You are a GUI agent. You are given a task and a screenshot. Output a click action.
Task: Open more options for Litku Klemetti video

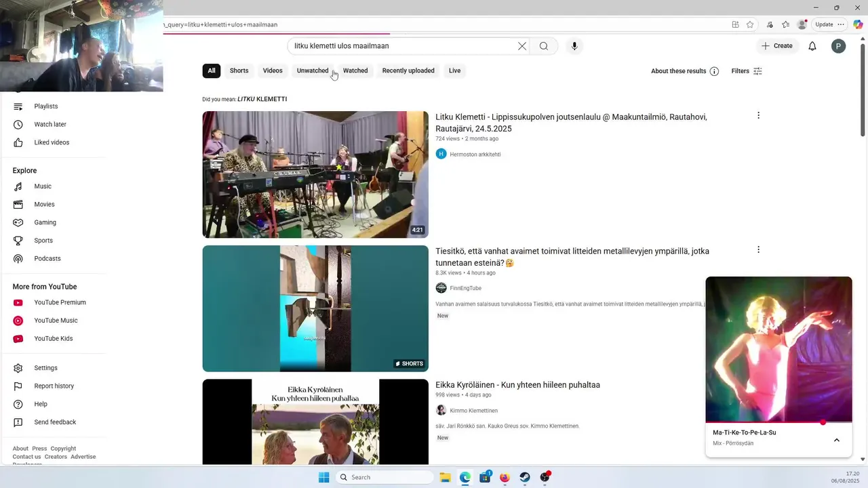758,116
